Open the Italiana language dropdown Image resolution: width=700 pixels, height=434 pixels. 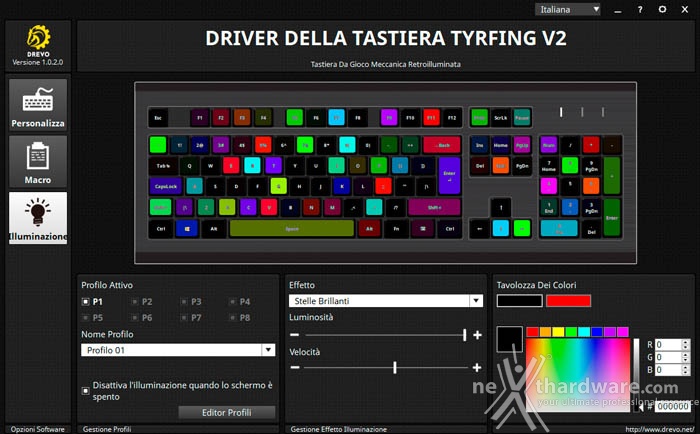pyautogui.click(x=568, y=9)
